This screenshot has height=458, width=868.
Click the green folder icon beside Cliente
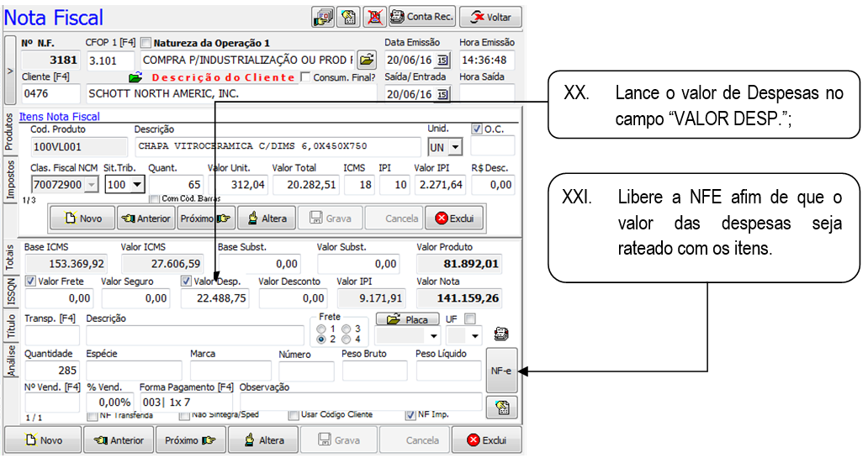click(x=135, y=77)
